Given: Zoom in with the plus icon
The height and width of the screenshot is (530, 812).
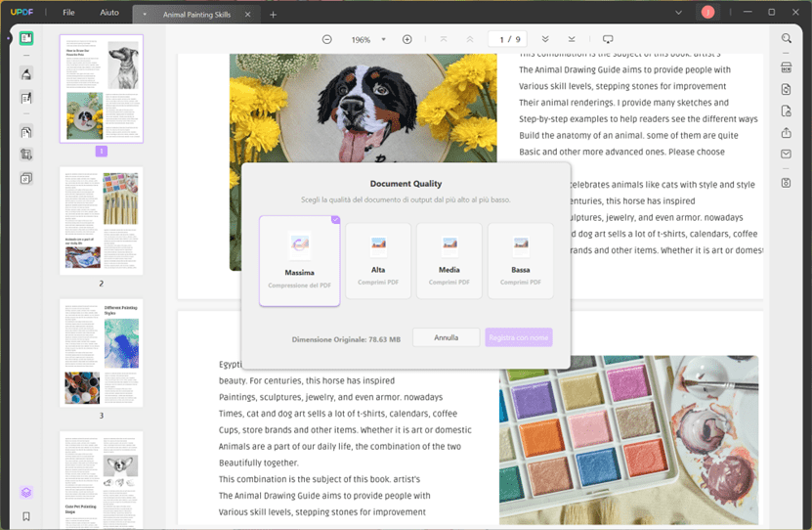Looking at the screenshot, I should coord(407,39).
